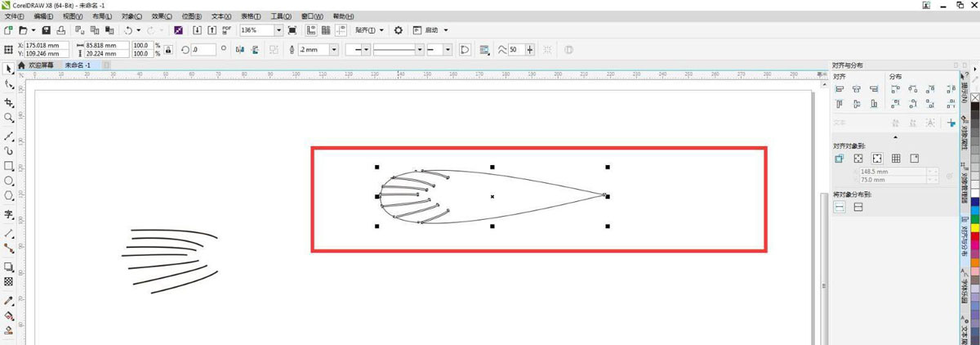This screenshot has width=980, height=345.
Task: Toggle align to page edge option
Action: [858, 159]
